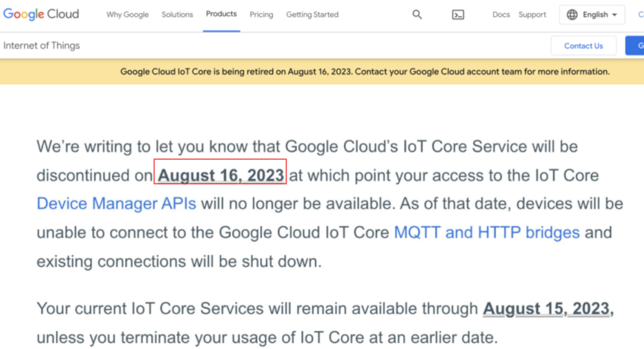Click the Internet of Things heading

[x=42, y=45]
